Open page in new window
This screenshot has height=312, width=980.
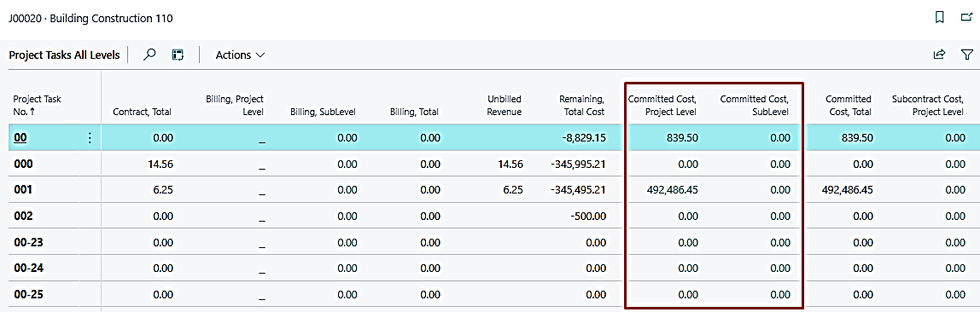966,18
